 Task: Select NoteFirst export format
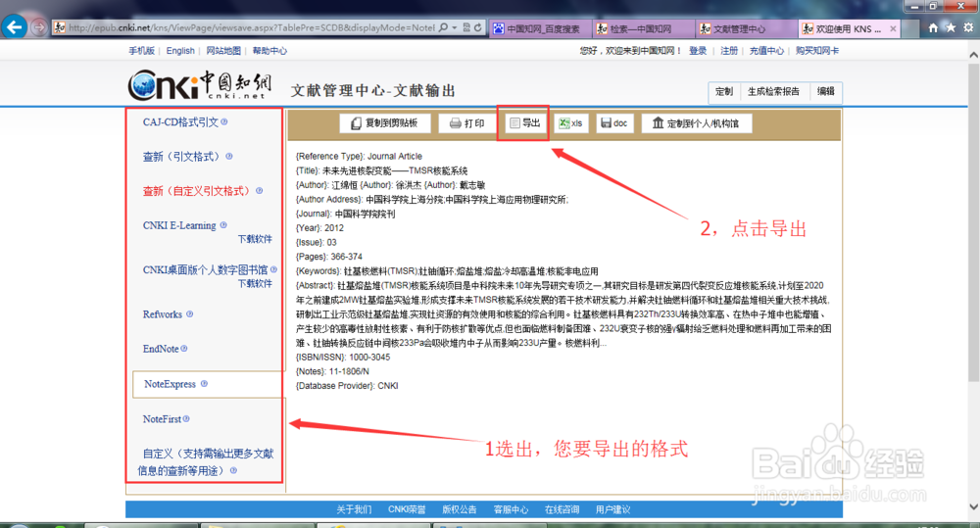(x=162, y=418)
